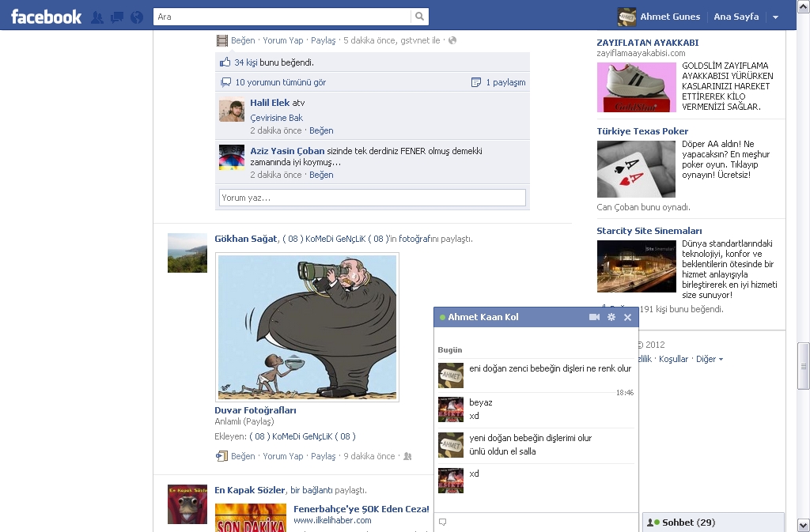Open Gökhan Sağat's profile name
810x532 pixels.
click(246, 239)
